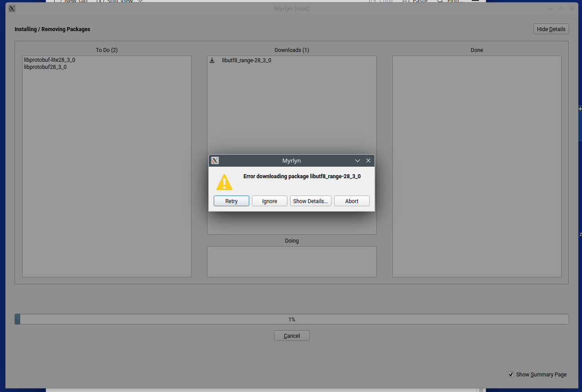Open Show Details... for the download error
The image size is (582, 392).
311,201
